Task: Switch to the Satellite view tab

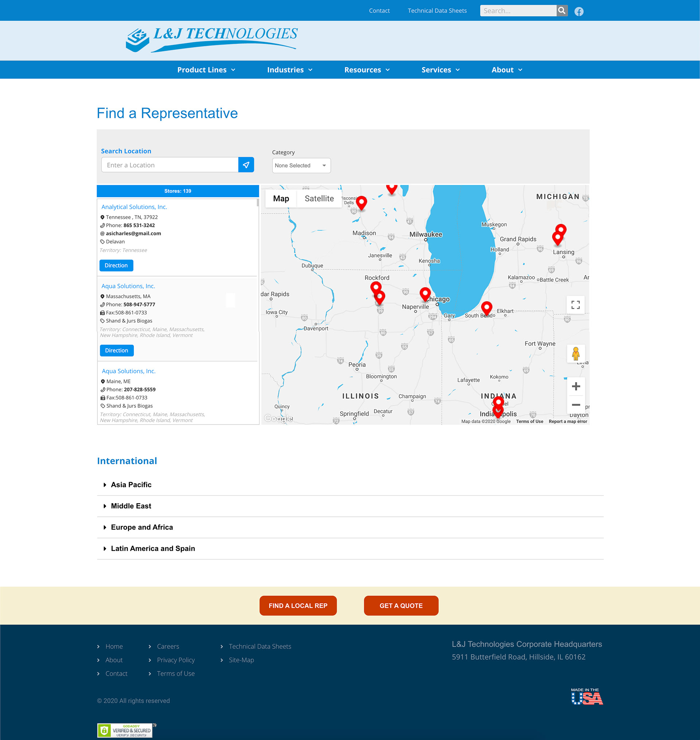Action: [319, 198]
